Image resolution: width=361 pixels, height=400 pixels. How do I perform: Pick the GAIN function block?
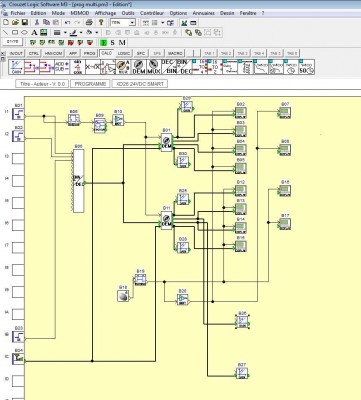coord(16,67)
